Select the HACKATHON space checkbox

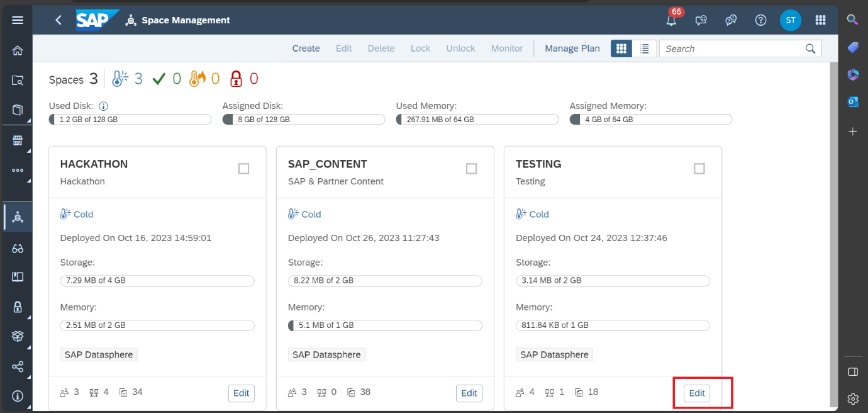coord(243,169)
